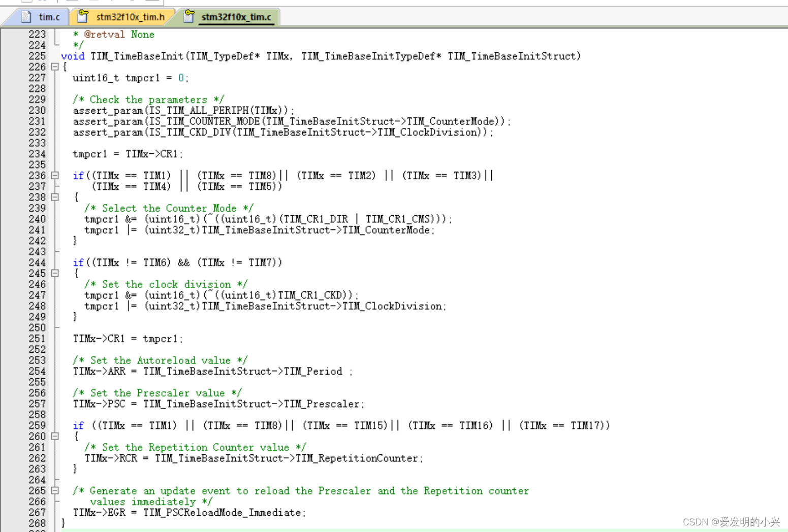Click the '@retval None' comment
This screenshot has height=532, width=788.
click(x=113, y=35)
